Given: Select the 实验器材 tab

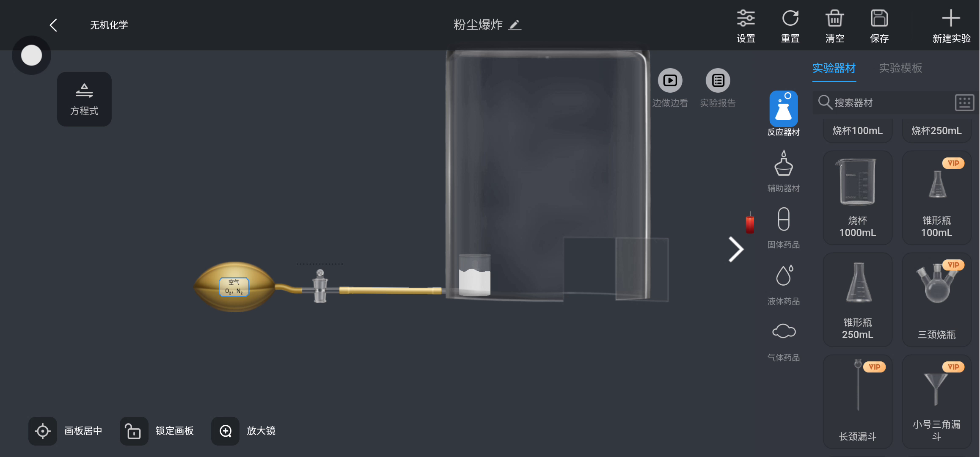Looking at the screenshot, I should pos(834,68).
